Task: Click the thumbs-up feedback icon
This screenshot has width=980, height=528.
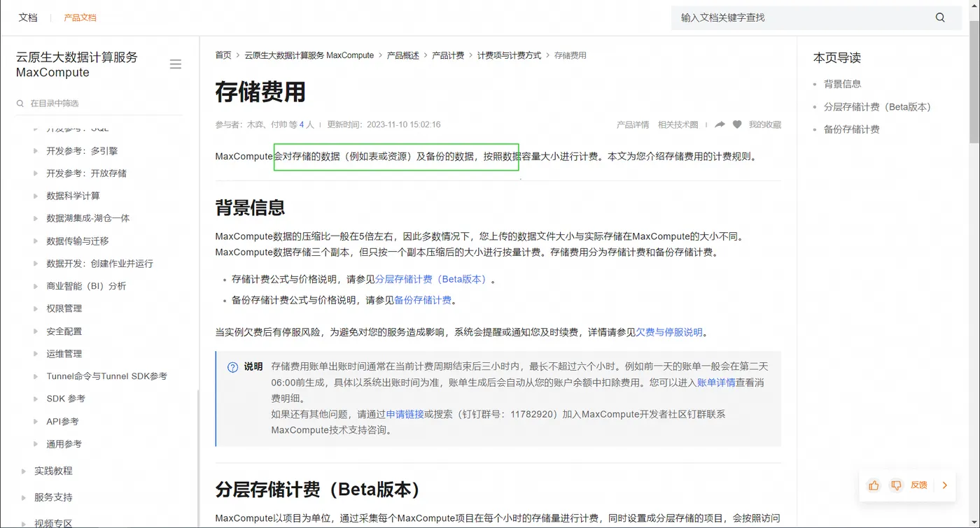Action: click(x=874, y=485)
